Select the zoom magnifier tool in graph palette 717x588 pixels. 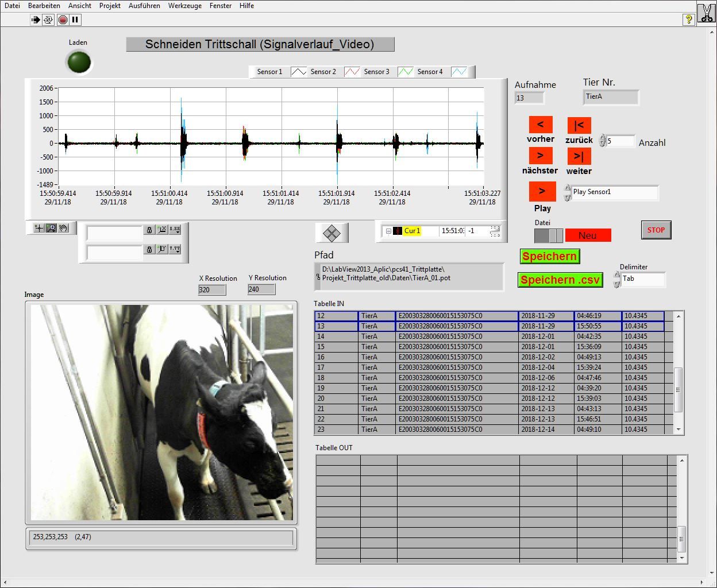click(x=51, y=228)
